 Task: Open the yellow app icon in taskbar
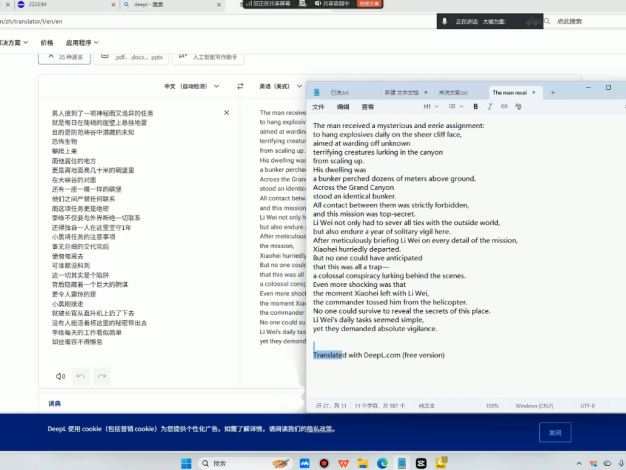pyautogui.click(x=441, y=463)
